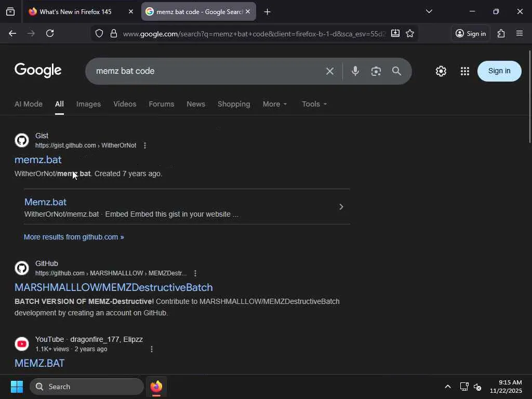Expand the Tools dropdown

[x=314, y=104]
